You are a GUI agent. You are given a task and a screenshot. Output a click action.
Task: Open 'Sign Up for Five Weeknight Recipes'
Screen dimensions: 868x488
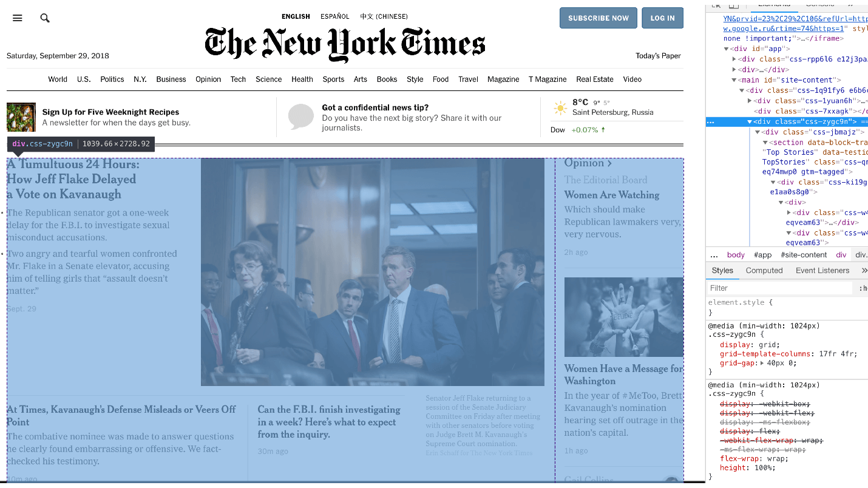click(110, 112)
